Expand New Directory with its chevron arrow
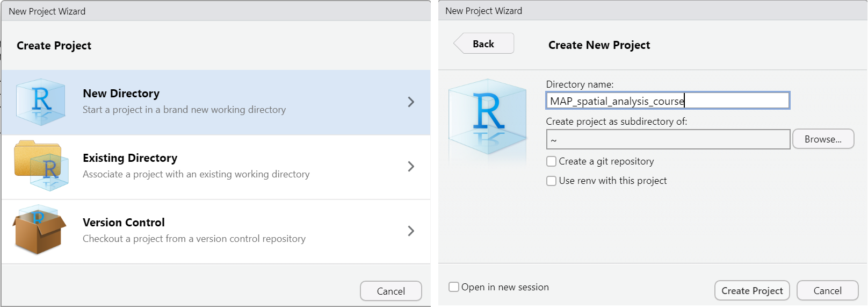The width and height of the screenshot is (868, 307). (411, 102)
